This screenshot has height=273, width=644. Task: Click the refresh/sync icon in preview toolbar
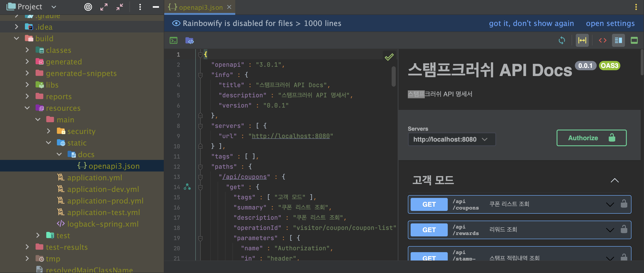tap(562, 40)
